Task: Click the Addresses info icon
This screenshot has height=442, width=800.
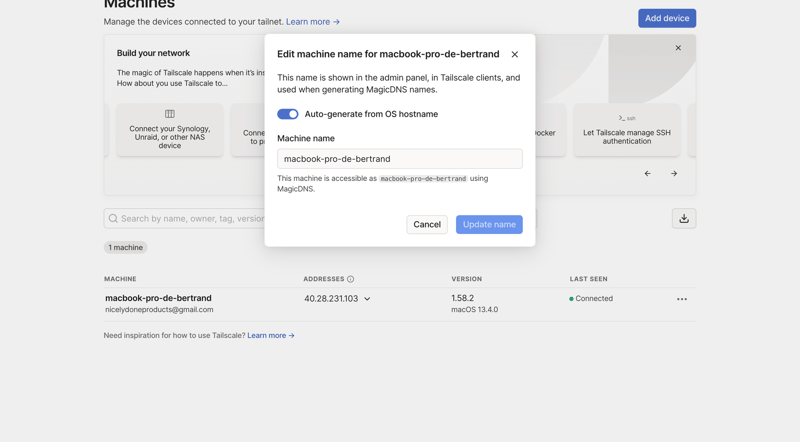Action: point(351,279)
